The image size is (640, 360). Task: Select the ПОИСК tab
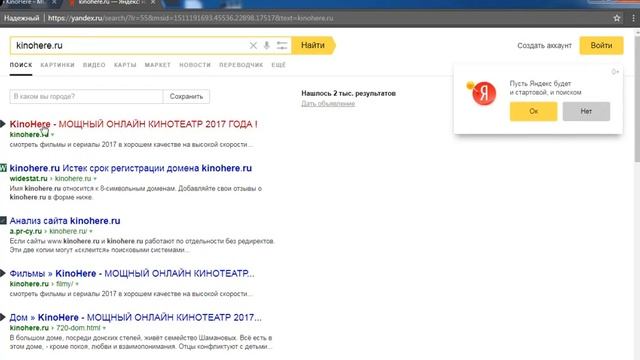tap(21, 65)
